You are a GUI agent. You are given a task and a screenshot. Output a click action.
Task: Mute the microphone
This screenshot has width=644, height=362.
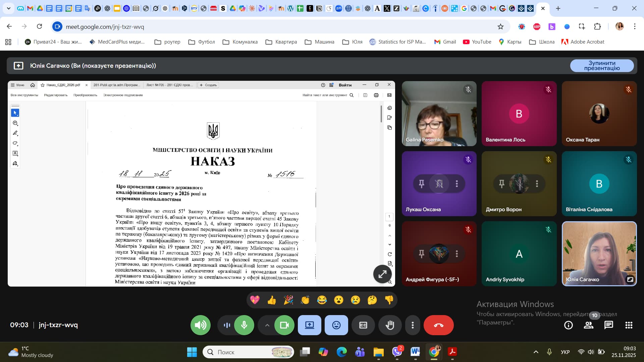tap(244, 325)
